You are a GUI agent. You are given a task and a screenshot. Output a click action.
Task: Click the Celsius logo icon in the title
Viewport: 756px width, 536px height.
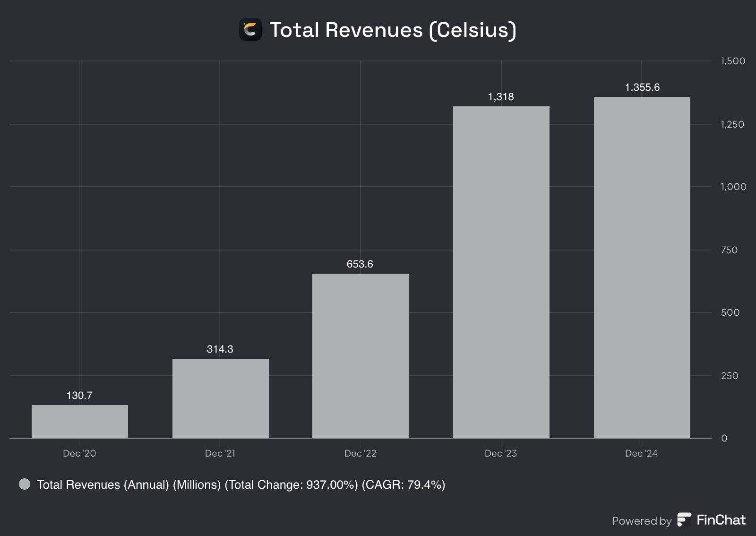pyautogui.click(x=250, y=30)
